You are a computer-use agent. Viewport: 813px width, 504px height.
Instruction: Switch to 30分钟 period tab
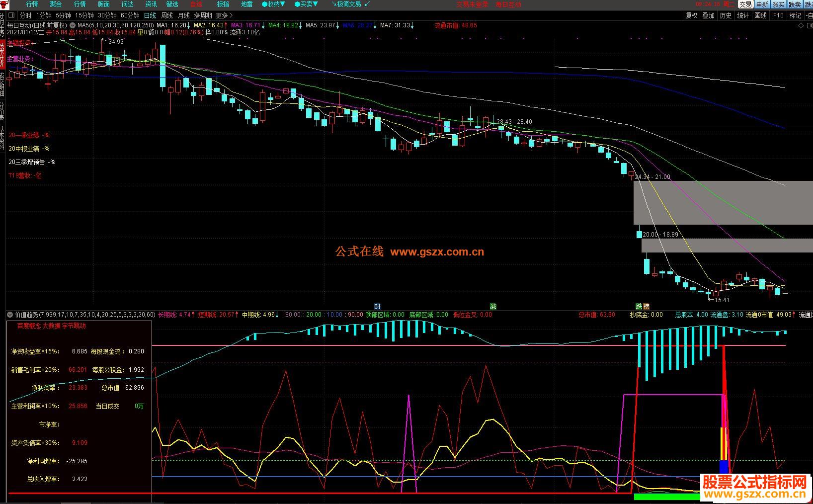[107, 15]
